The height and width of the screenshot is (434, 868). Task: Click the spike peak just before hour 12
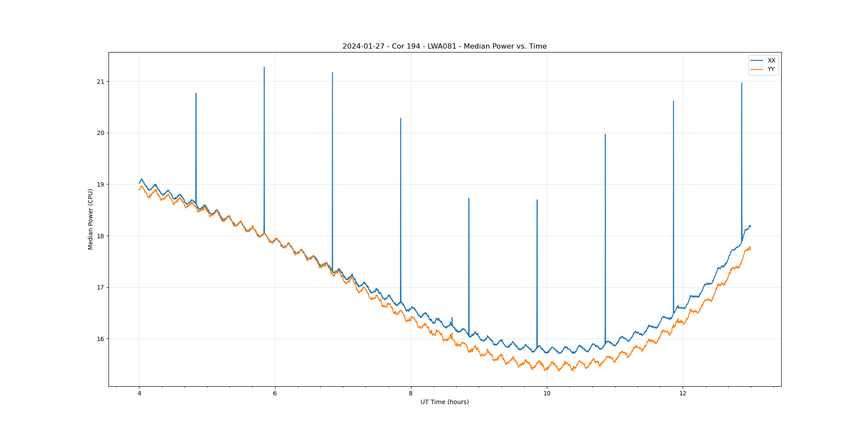[674, 102]
